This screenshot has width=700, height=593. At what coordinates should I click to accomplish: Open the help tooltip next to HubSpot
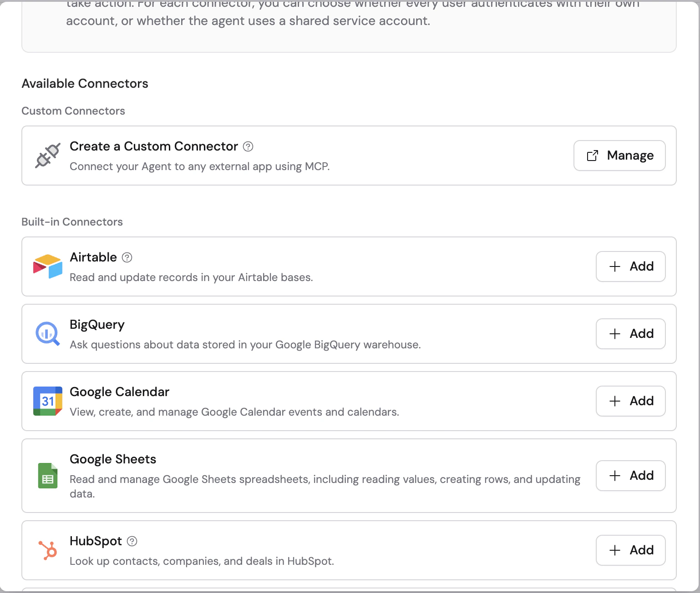[132, 541]
